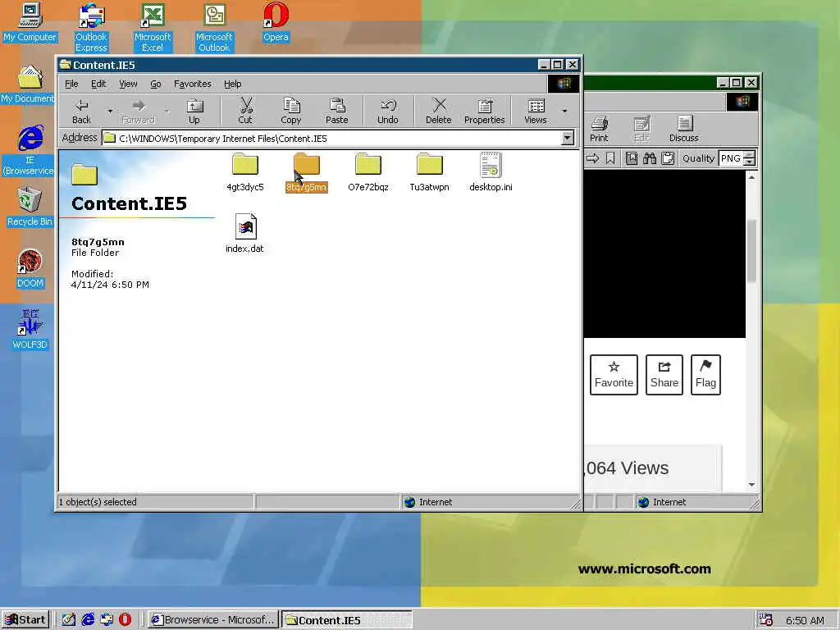The height and width of the screenshot is (630, 840).
Task: Click the Quality PNG field
Action: (x=731, y=158)
